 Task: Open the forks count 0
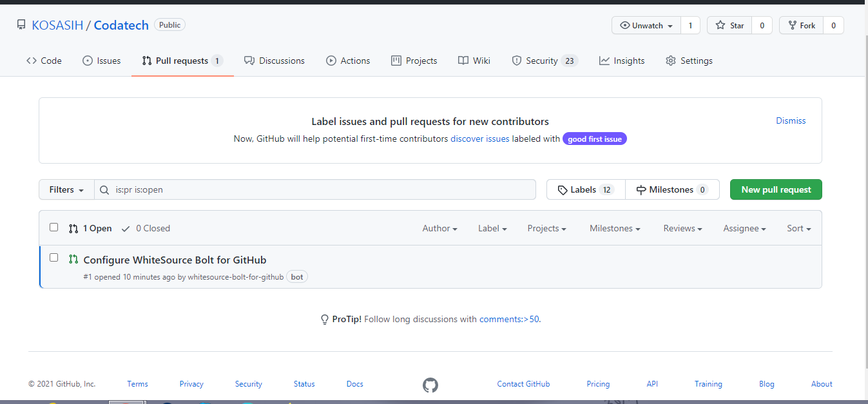point(833,26)
